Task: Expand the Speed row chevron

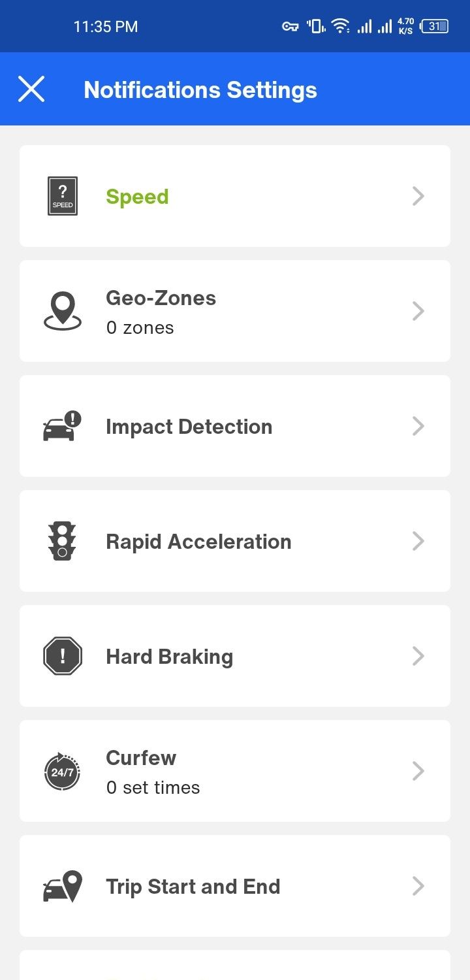Action: (x=418, y=196)
